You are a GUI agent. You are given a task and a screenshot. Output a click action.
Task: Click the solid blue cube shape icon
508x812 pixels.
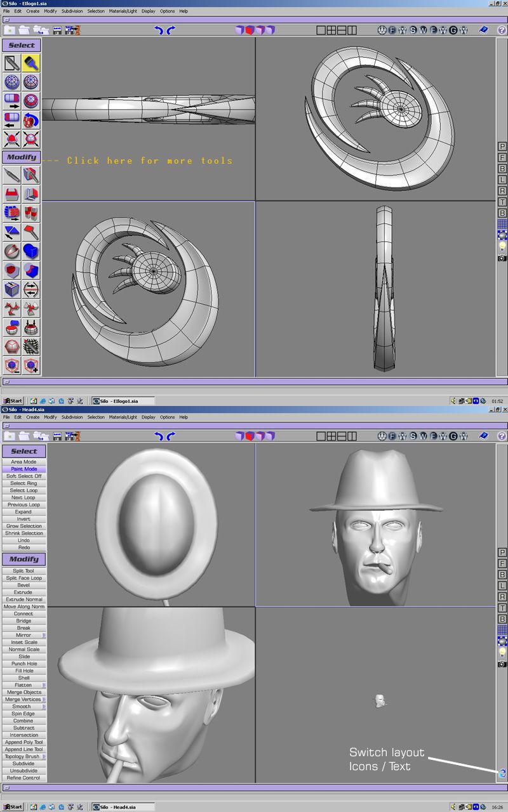pos(31,251)
